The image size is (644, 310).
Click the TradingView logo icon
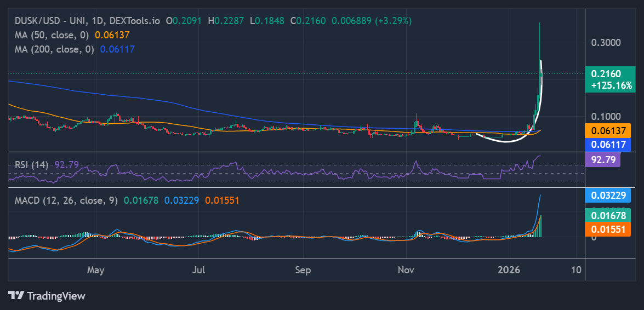16,296
